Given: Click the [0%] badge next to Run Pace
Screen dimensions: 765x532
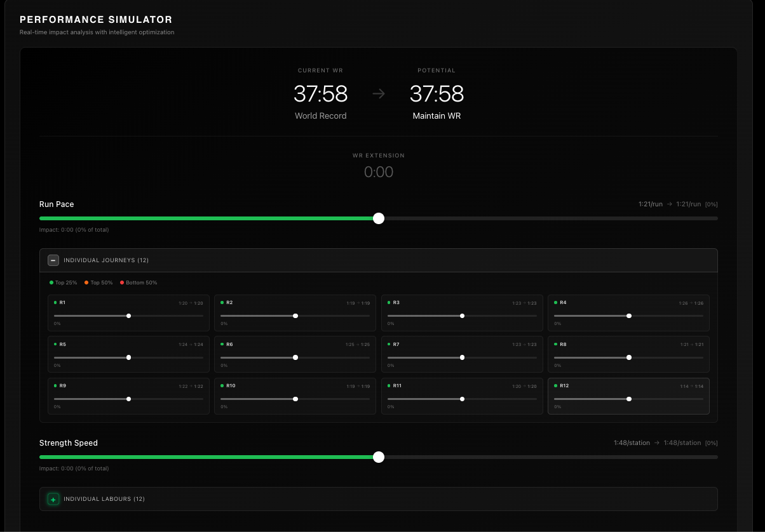Looking at the screenshot, I should coord(711,204).
